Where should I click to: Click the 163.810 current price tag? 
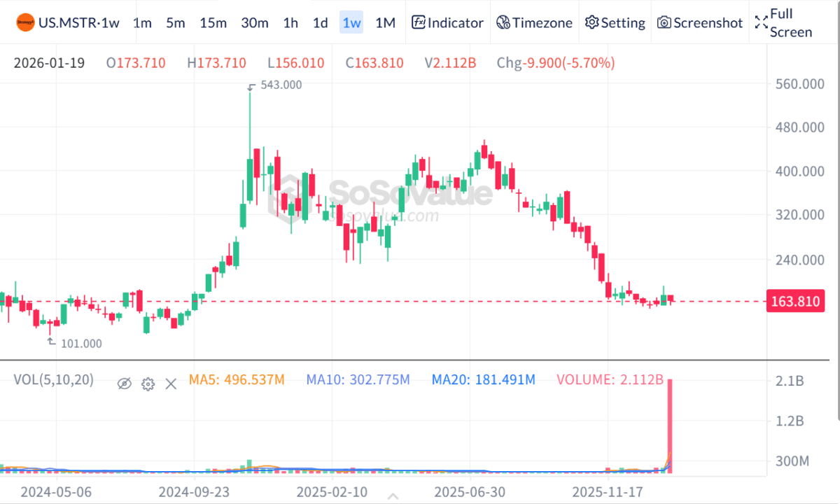click(794, 302)
